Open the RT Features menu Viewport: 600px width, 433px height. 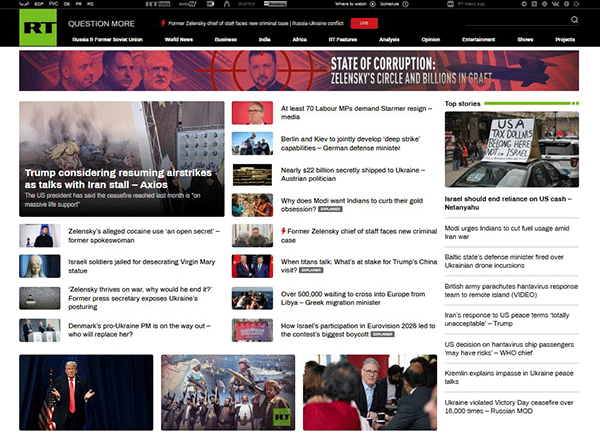point(343,39)
